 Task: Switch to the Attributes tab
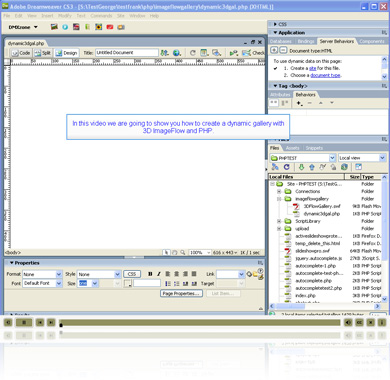click(280, 95)
